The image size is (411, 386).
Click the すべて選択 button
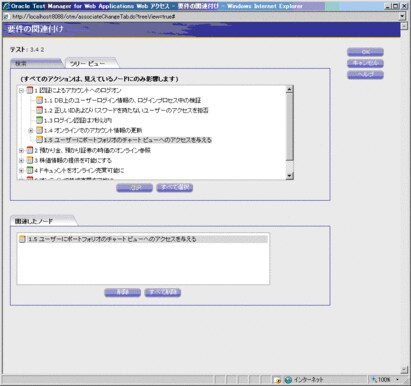[x=175, y=188]
